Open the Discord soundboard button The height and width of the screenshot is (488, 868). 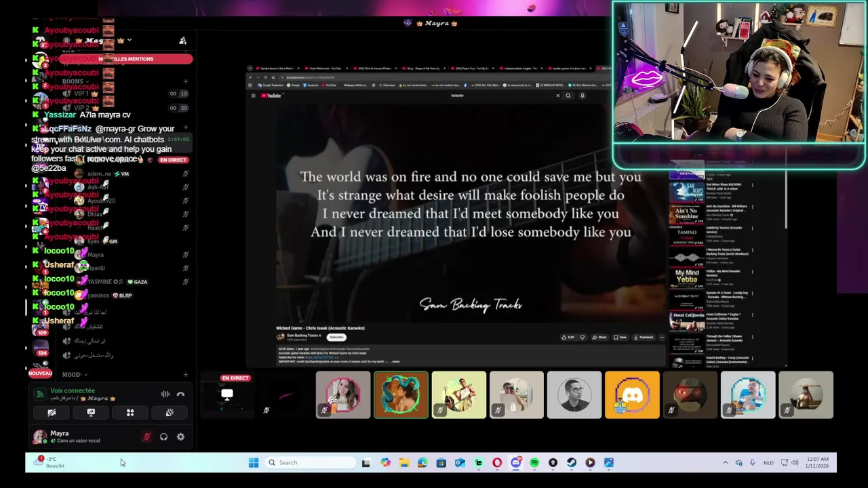(x=170, y=412)
